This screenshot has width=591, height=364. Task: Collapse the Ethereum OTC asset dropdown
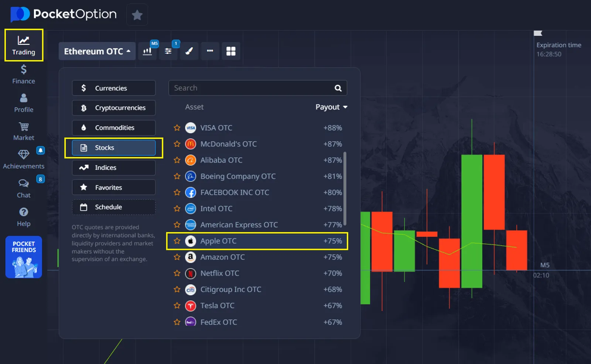(97, 51)
